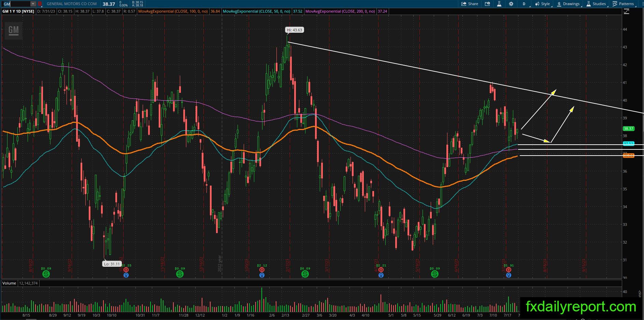This screenshot has height=320, width=644.
Task: Click the L: 37.8 low value
Action: coord(98,11)
